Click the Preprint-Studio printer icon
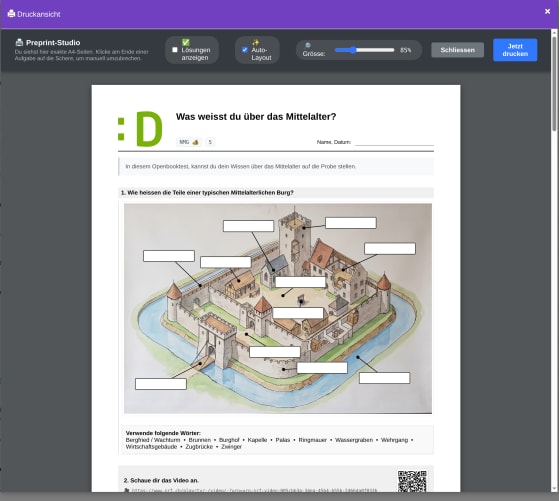 [x=19, y=43]
